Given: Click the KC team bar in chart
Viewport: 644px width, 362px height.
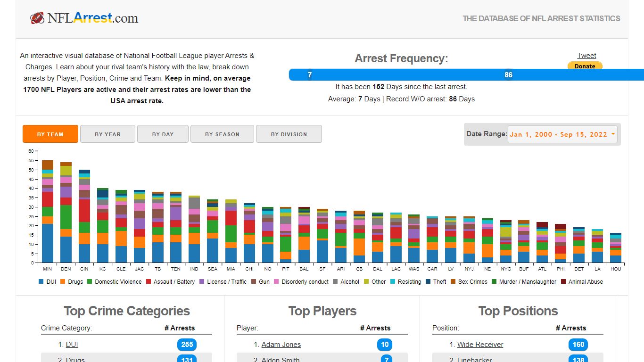Looking at the screenshot, I should pyautogui.click(x=103, y=226).
